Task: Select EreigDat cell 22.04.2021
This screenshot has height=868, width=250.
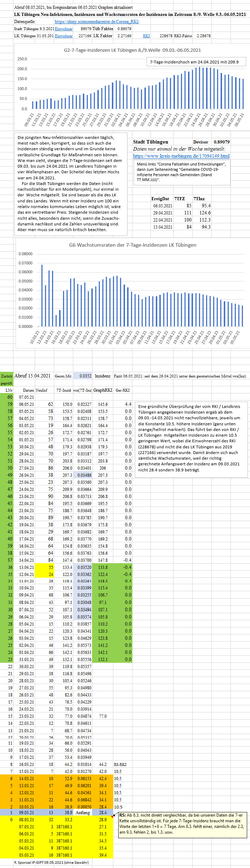Action: pyautogui.click(x=163, y=220)
